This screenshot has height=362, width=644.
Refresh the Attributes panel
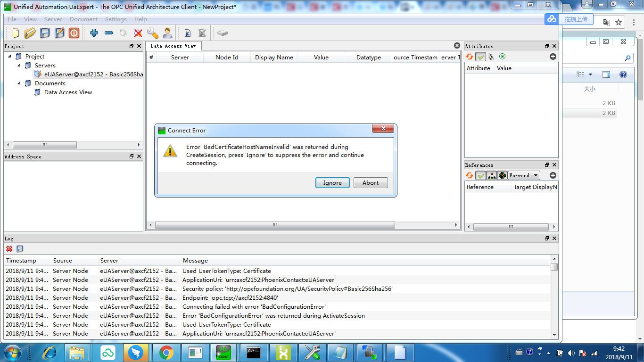point(470,57)
